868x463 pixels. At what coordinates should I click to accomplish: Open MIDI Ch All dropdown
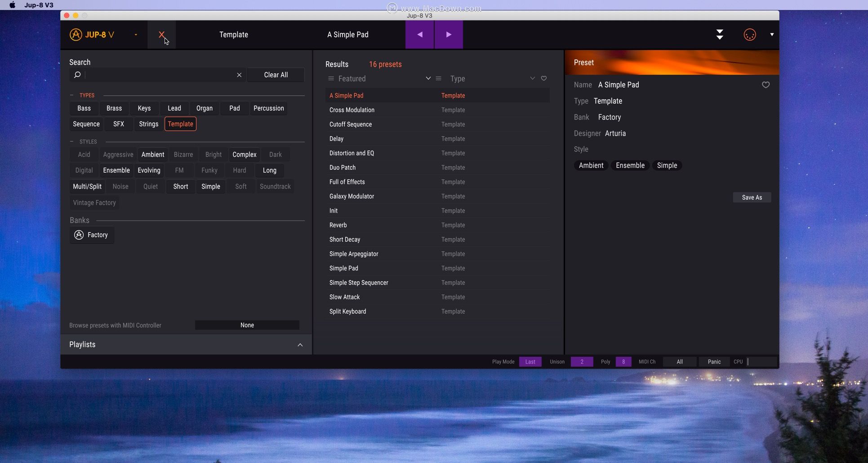pos(680,362)
